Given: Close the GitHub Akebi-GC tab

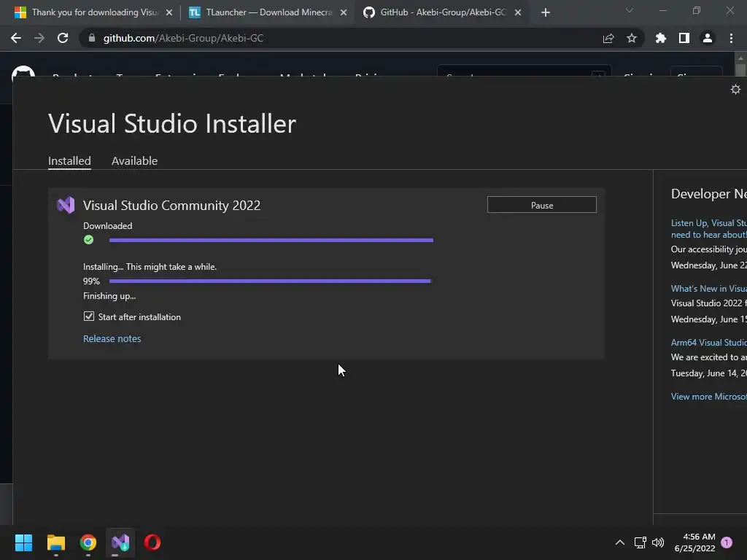Looking at the screenshot, I should tap(518, 12).
